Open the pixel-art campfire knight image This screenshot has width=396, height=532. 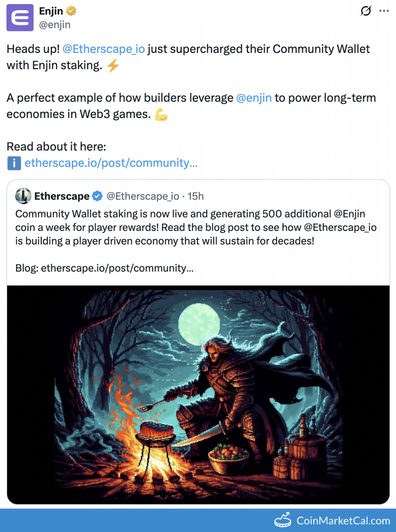[x=198, y=394]
